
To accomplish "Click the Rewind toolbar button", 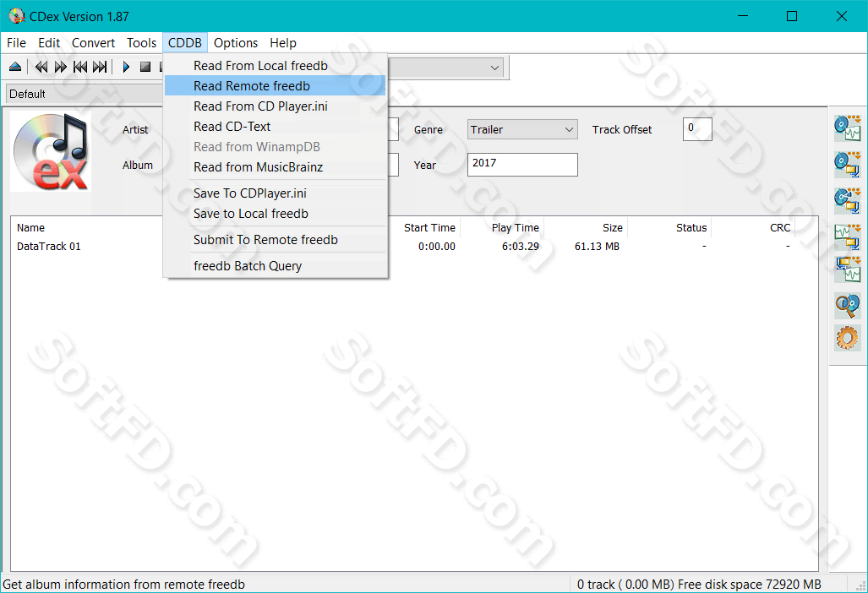I will pos(41,67).
